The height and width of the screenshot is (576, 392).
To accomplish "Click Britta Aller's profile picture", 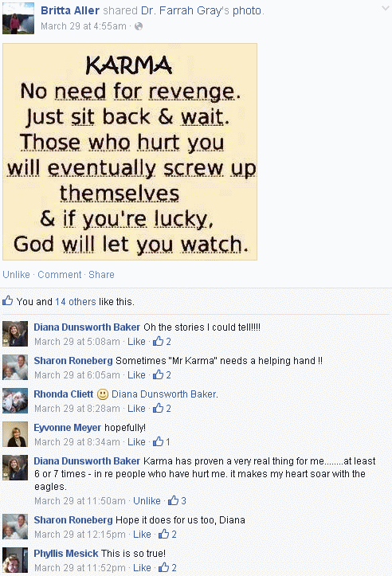I will click(18, 18).
